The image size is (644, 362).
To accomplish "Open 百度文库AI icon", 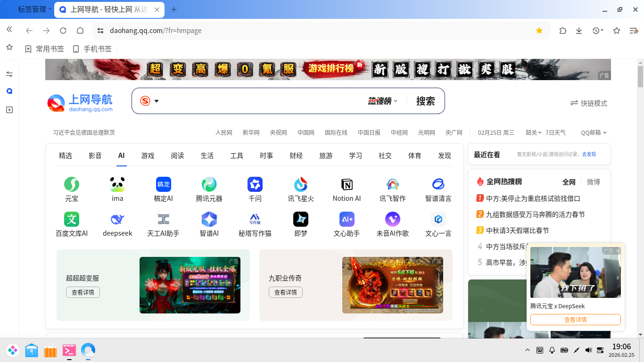I will click(72, 219).
